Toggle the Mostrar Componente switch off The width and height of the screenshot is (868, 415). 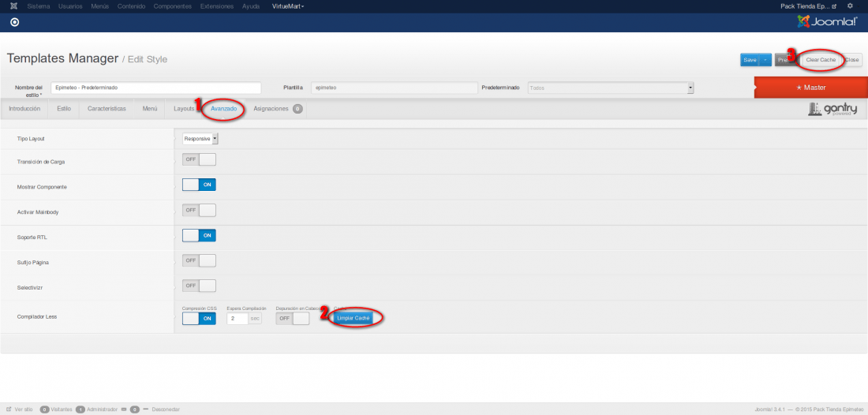click(199, 185)
